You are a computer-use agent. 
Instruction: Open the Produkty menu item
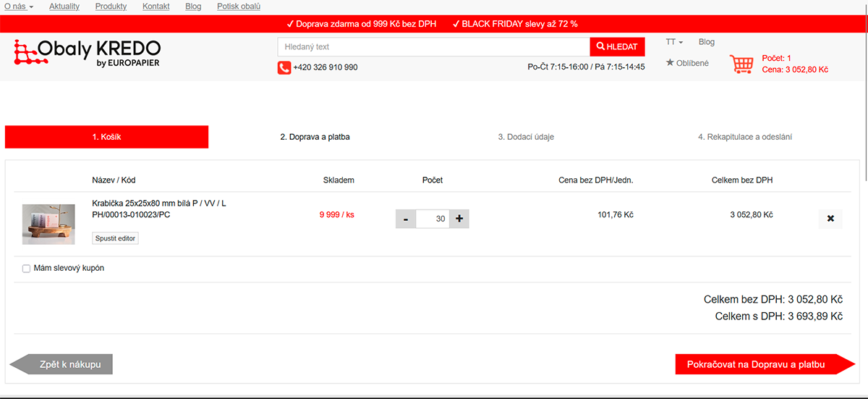(x=111, y=7)
